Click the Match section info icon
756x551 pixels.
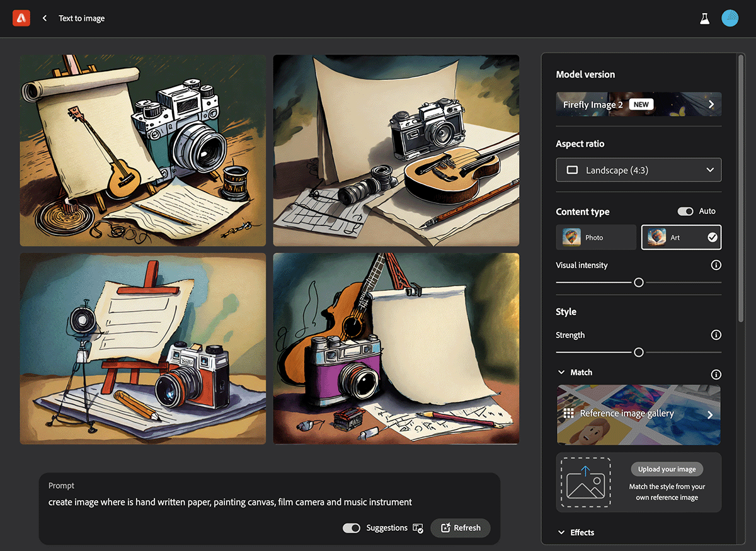[x=716, y=374]
